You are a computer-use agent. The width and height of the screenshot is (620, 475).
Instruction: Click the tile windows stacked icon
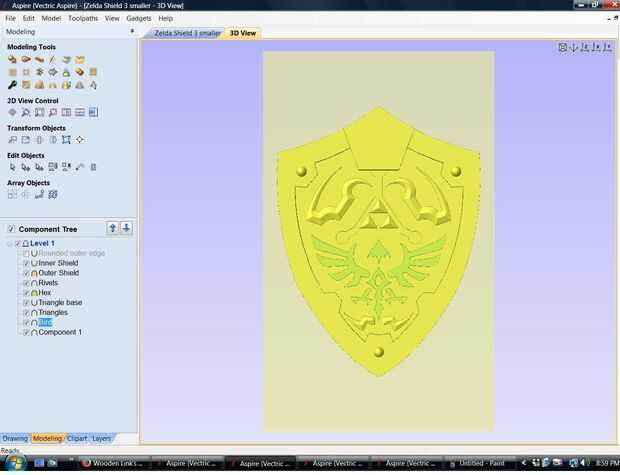80,112
